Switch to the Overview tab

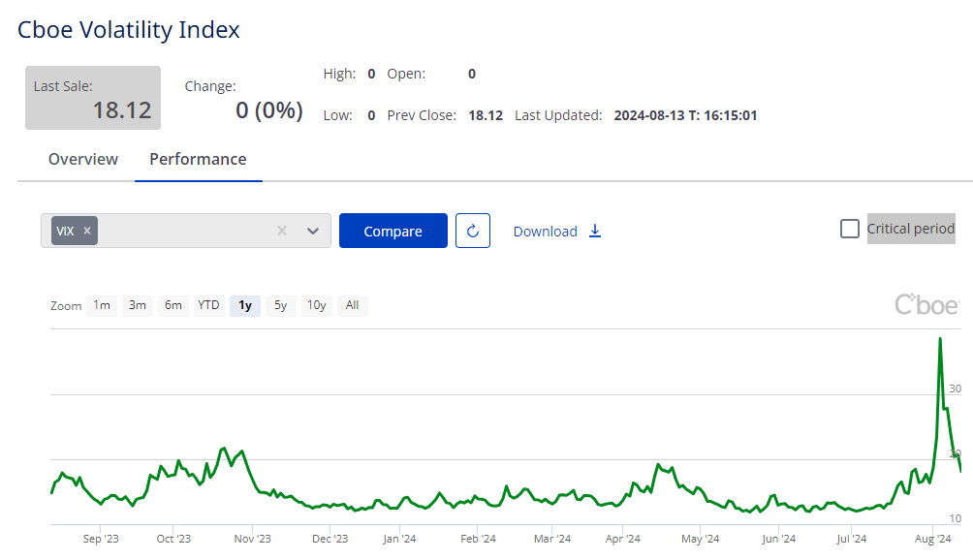point(83,160)
